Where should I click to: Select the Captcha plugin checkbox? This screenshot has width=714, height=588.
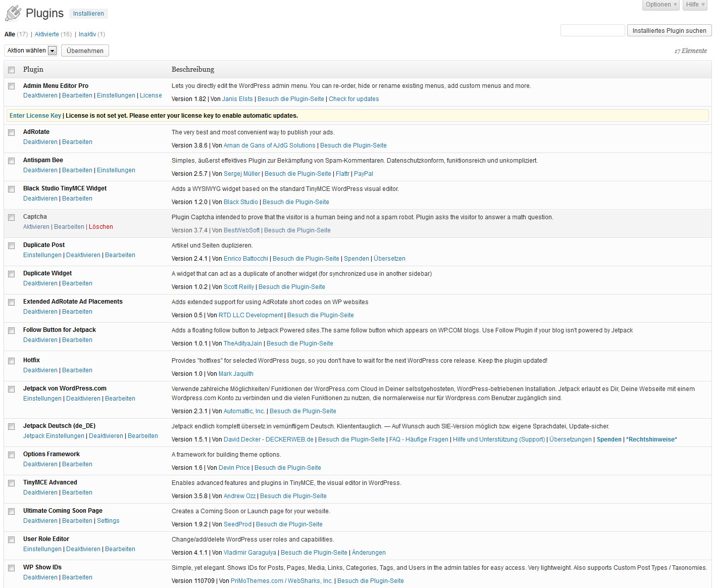pyautogui.click(x=11, y=217)
